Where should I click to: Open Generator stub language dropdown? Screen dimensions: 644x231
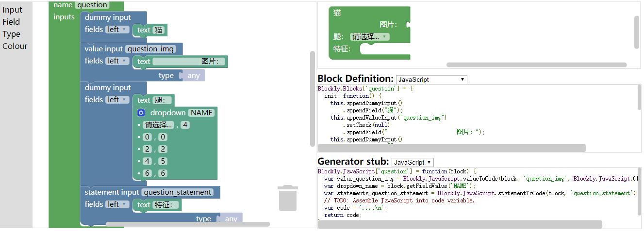pos(413,162)
